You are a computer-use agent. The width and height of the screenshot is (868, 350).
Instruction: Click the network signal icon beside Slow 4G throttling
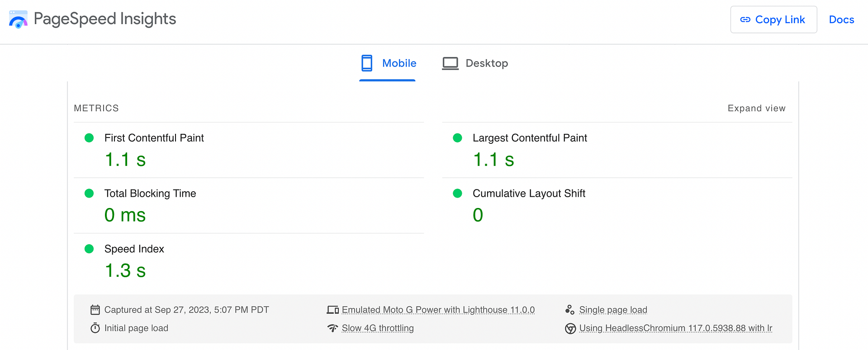333,328
